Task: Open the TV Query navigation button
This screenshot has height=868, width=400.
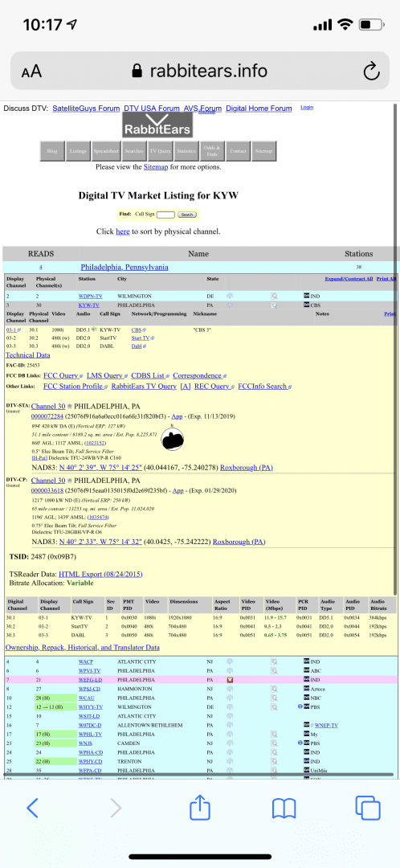Action: pyautogui.click(x=161, y=151)
